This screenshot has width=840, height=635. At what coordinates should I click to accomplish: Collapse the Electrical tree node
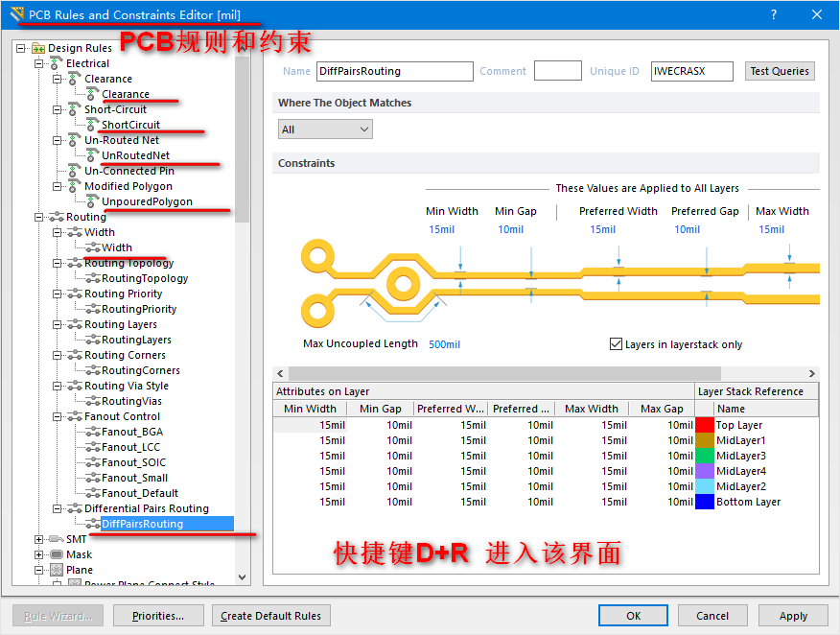39,63
